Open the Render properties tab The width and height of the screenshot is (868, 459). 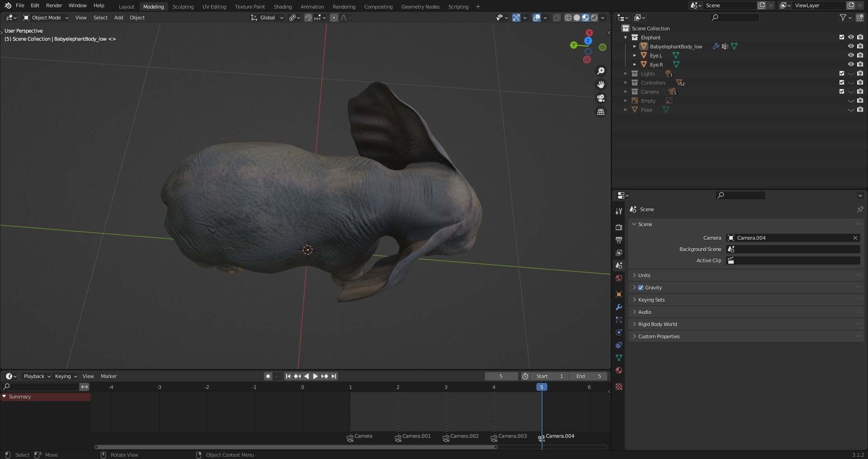click(619, 227)
